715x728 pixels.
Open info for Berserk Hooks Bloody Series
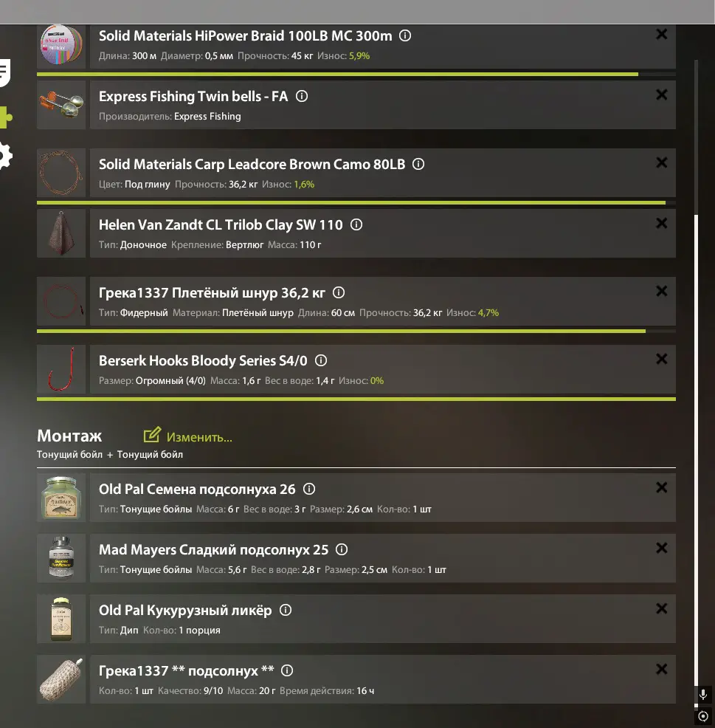321,361
